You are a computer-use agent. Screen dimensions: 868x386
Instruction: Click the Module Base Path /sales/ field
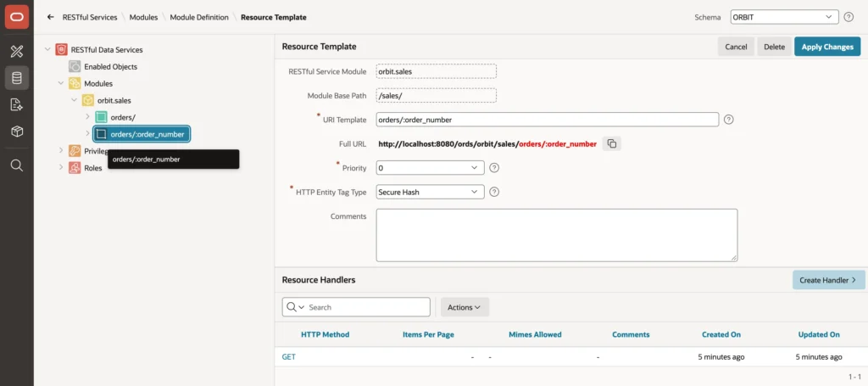point(437,96)
